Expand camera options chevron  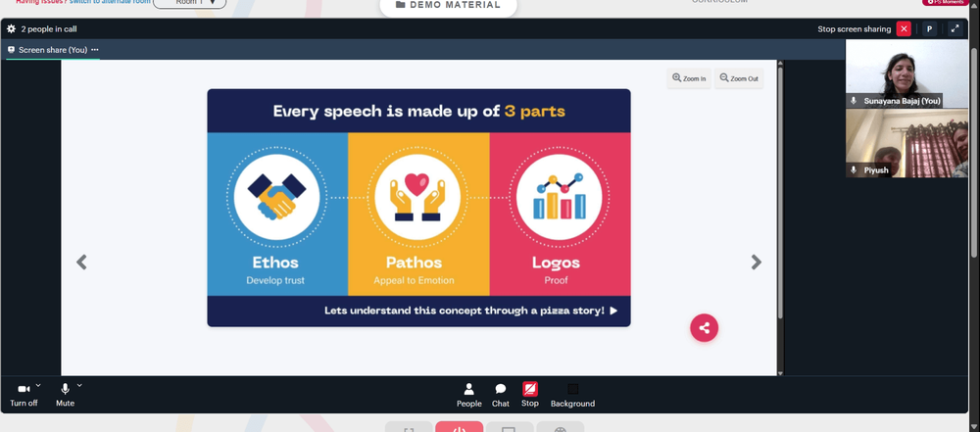point(39,385)
